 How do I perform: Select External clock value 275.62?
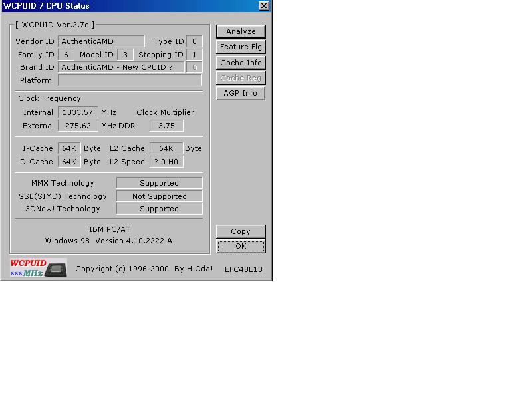pyautogui.click(x=78, y=126)
